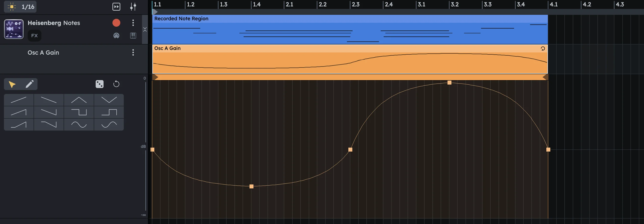Image resolution: width=644 pixels, height=224 pixels.
Task: Click the Osc A Gain label
Action: click(x=43, y=53)
